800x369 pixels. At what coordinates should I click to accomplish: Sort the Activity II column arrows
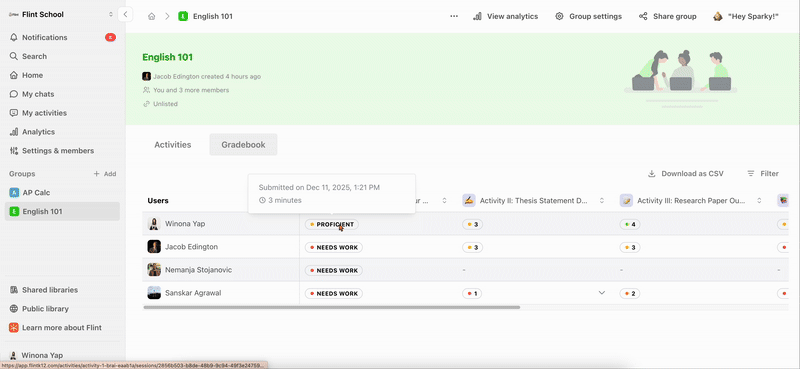pos(602,201)
